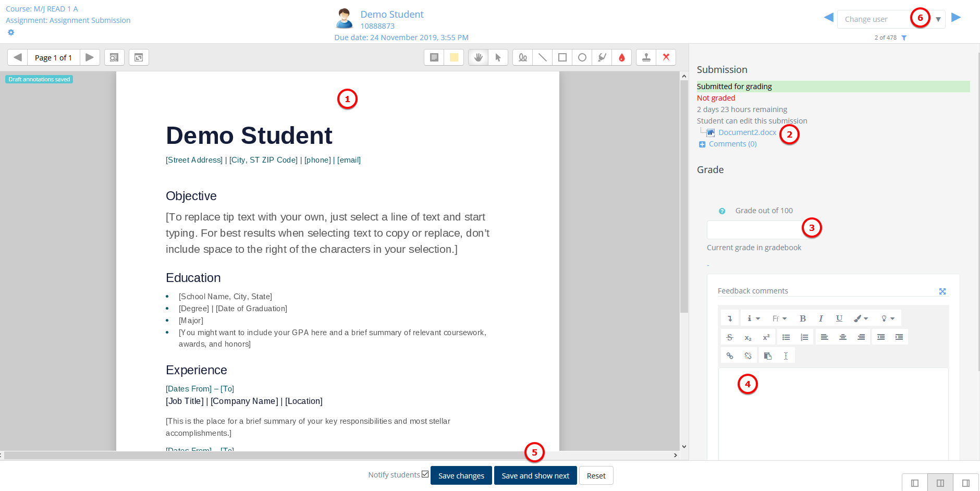Image resolution: width=980 pixels, height=491 pixels.
Task: Switch to the split two-panel layout
Action: coord(940,483)
